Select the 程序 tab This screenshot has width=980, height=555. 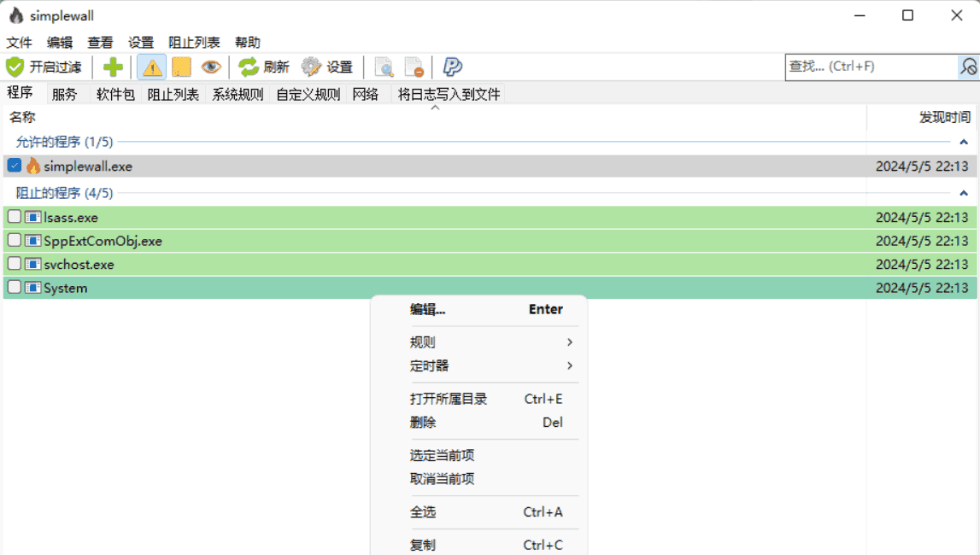[20, 93]
